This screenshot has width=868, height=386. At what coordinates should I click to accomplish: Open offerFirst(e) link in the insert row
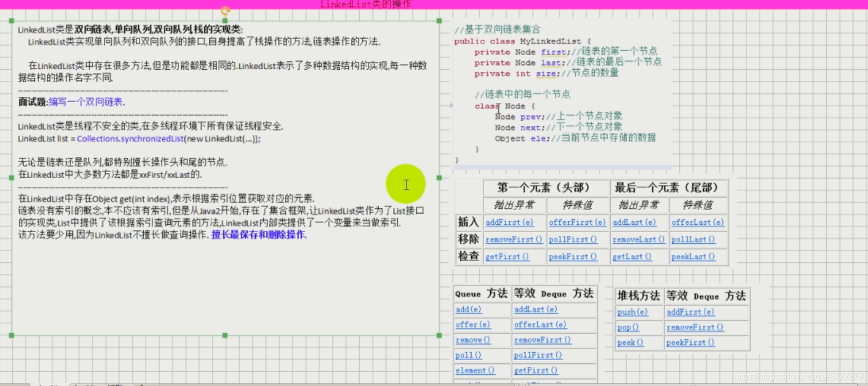tap(577, 222)
